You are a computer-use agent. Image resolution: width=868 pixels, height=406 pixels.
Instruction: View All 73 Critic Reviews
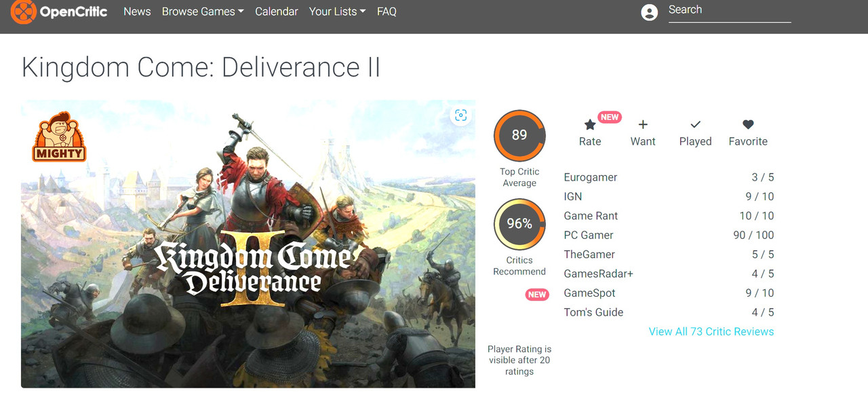click(x=711, y=331)
